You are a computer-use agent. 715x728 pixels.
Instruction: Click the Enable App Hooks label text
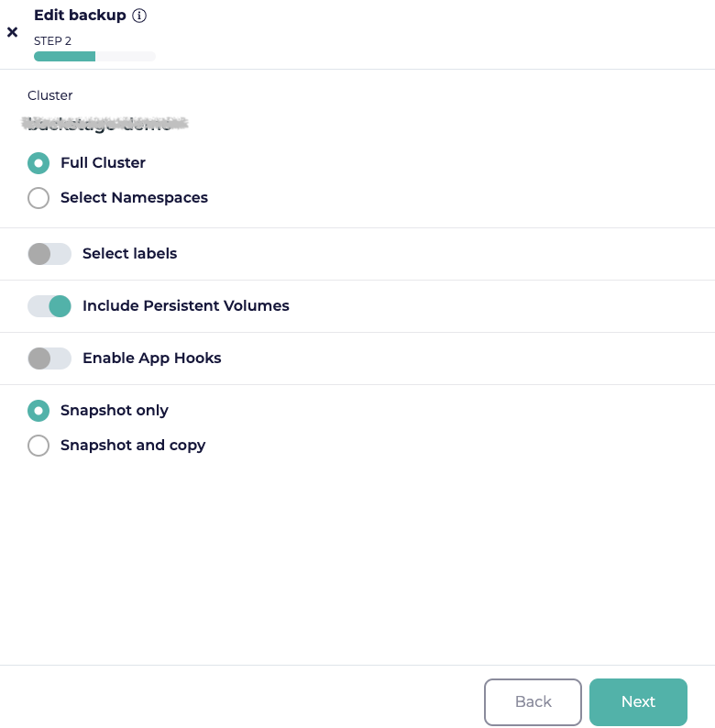point(152,358)
